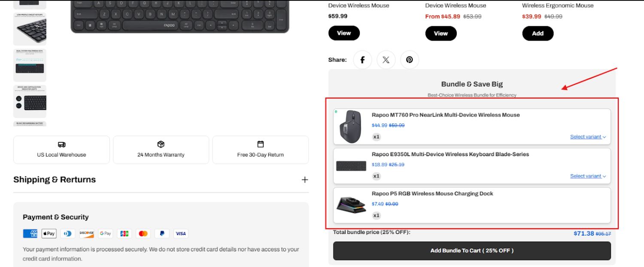The width and height of the screenshot is (644, 267).
Task: Open Select variant for E9350L keyboard
Action: coord(588,176)
